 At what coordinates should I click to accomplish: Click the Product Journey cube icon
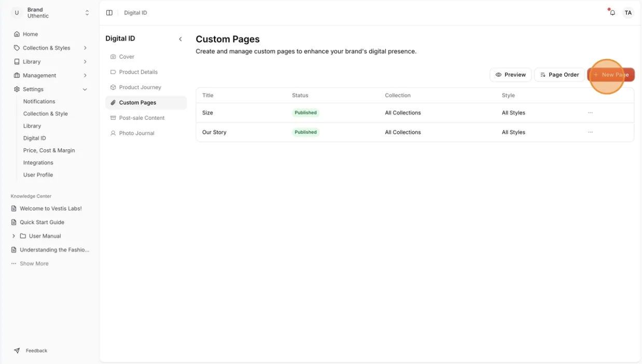tap(113, 87)
